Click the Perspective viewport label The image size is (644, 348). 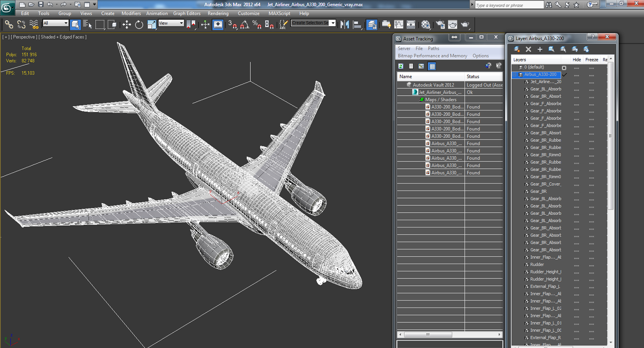[24, 37]
